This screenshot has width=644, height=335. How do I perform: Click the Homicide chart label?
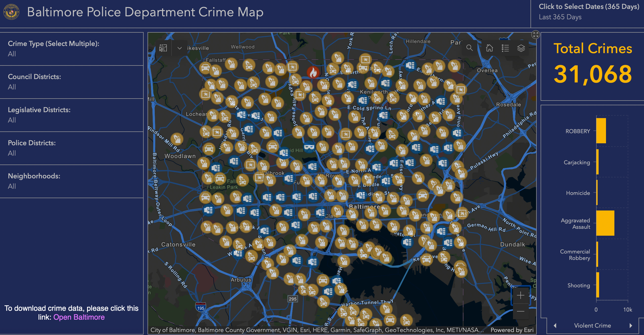pos(578,193)
